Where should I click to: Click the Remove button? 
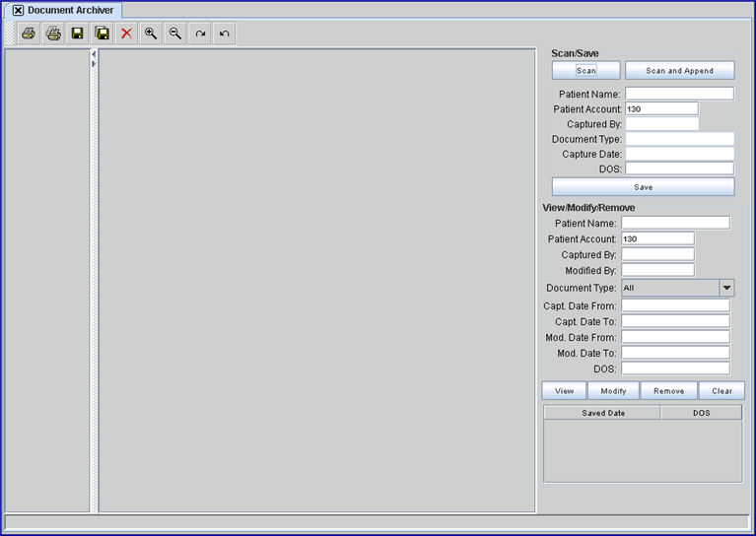click(x=668, y=391)
